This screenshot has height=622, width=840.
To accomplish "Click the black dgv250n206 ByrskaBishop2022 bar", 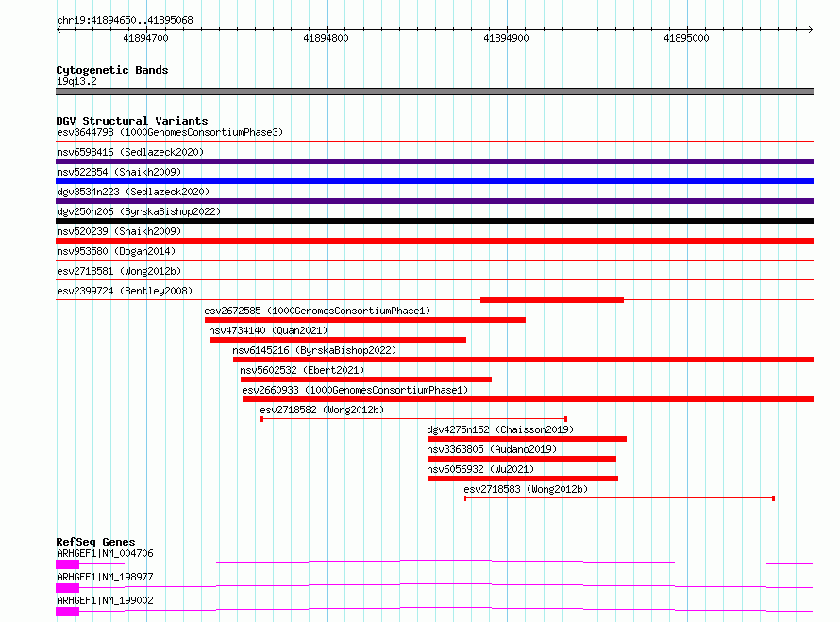I will click(434, 221).
